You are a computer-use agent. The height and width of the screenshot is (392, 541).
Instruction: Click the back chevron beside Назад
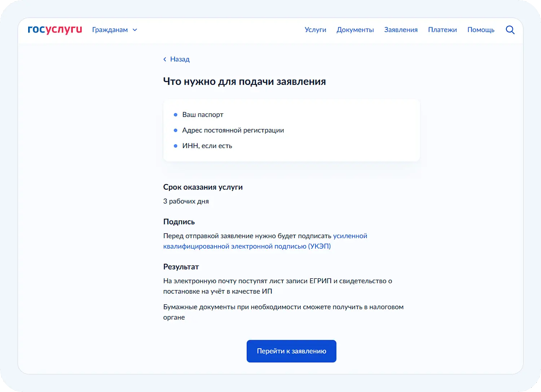pyautogui.click(x=165, y=59)
